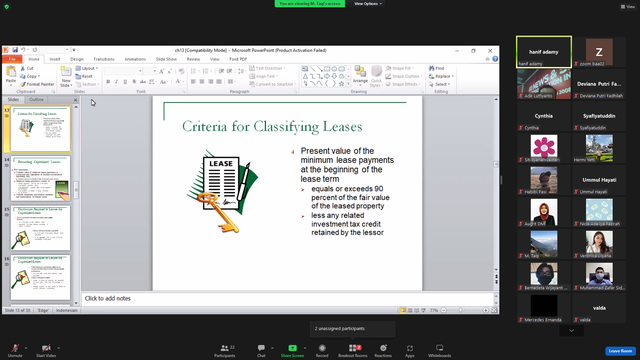Image resolution: width=640 pixels, height=360 pixels.
Task: Open the Arrange menu
Action: pos(360,76)
